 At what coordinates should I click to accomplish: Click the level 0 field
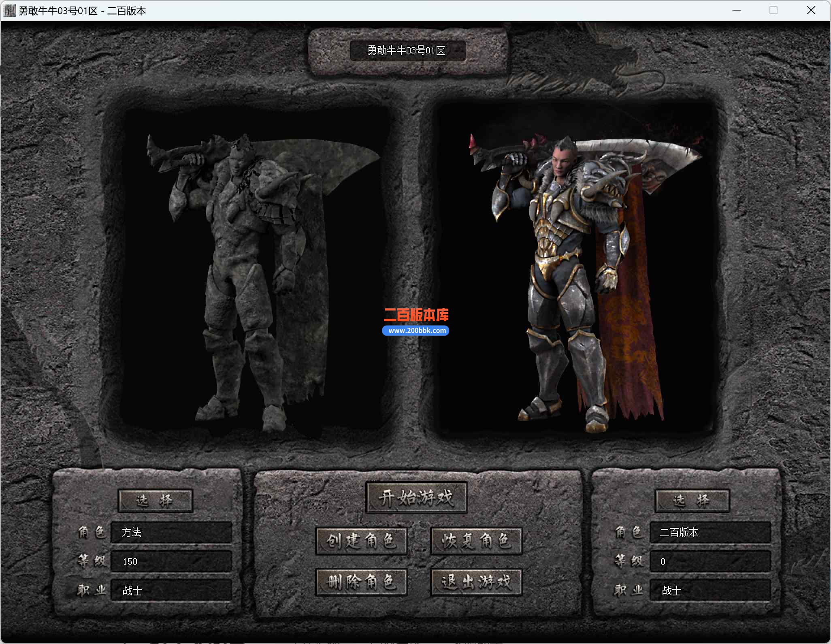[x=710, y=561]
